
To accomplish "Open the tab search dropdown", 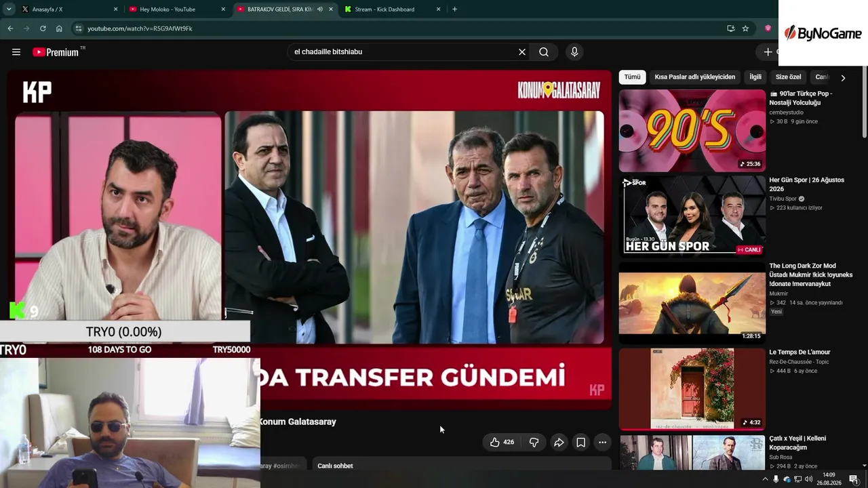I will click(x=9, y=9).
